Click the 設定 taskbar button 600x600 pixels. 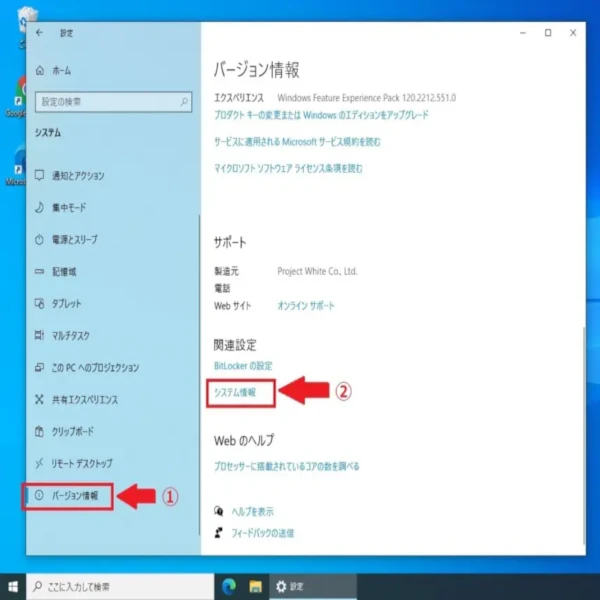point(313,587)
